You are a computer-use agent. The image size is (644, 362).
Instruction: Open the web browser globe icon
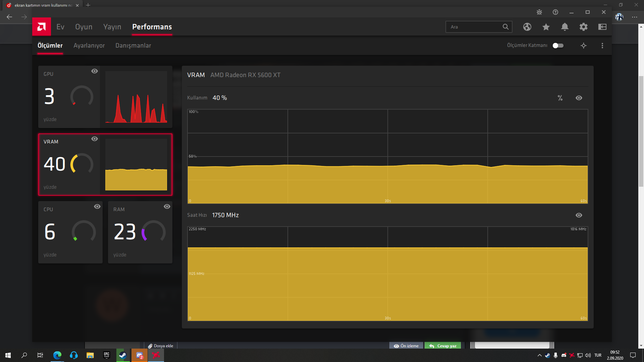pyautogui.click(x=527, y=27)
